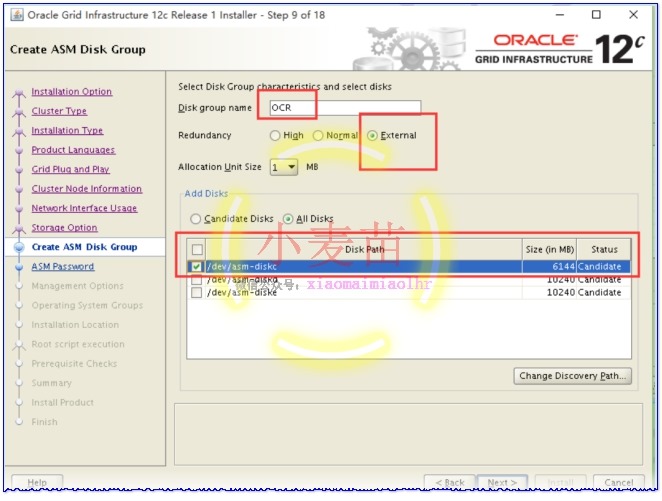Viewport: 662px width, 501px height.
Task: Open Installation Option step
Action: click(x=71, y=92)
